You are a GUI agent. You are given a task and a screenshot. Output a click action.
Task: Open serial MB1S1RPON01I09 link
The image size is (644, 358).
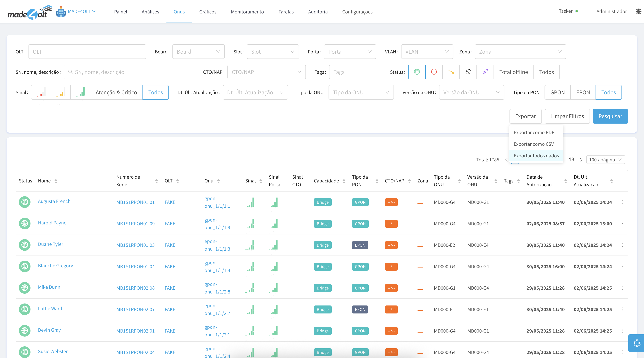coord(136,224)
